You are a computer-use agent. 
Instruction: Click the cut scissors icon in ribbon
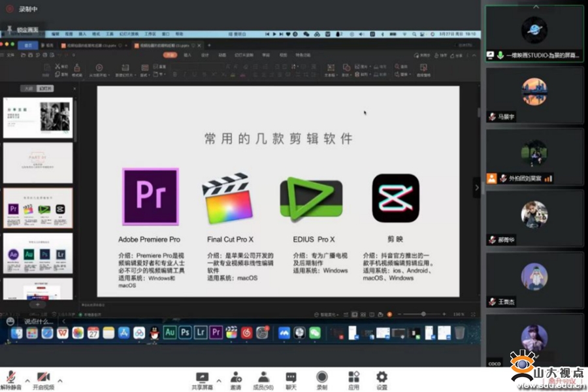tap(57, 67)
